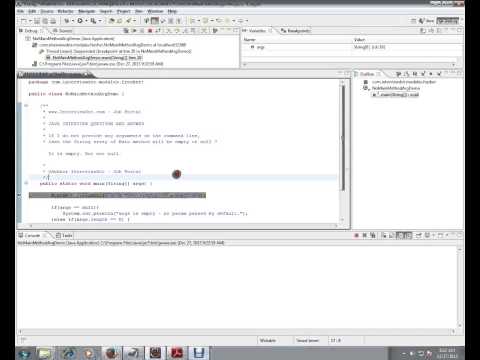Viewport: 480px width, 360px height.
Task: Select the Java Application launch row in Debug view
Action: point(70,39)
